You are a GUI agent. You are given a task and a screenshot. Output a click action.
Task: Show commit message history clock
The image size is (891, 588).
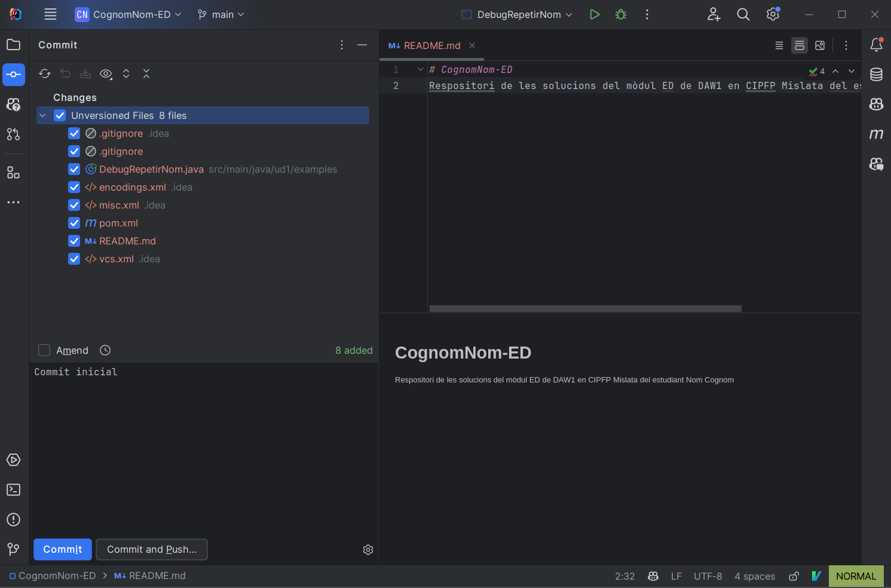click(x=105, y=350)
